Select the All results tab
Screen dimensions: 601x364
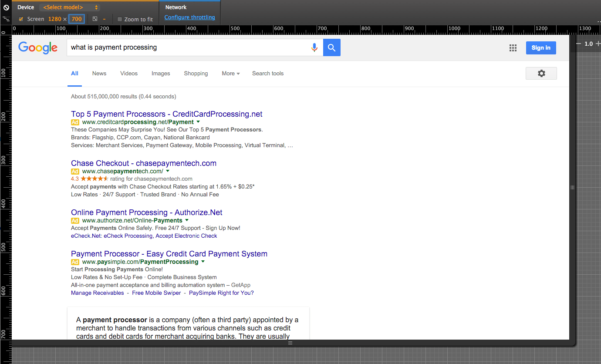[x=74, y=74]
